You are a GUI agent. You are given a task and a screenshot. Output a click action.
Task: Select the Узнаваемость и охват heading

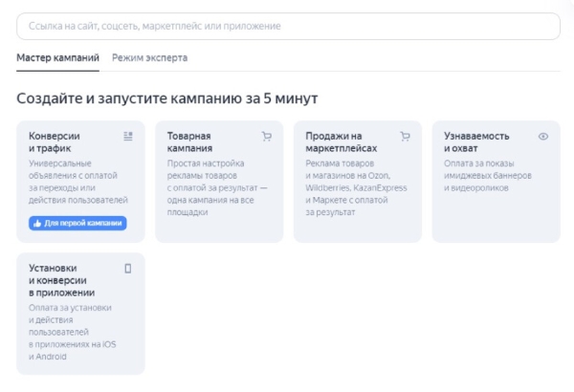(x=476, y=142)
